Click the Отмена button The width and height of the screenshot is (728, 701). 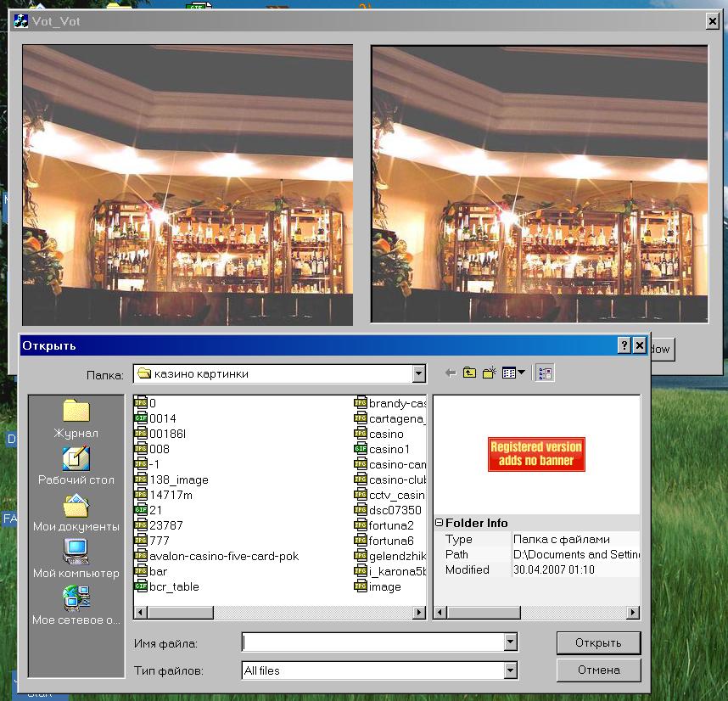click(x=598, y=670)
